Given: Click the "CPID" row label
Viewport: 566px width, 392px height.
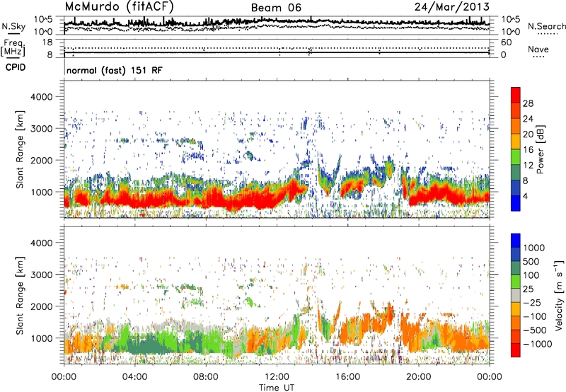Looking at the screenshot, I should [x=16, y=67].
